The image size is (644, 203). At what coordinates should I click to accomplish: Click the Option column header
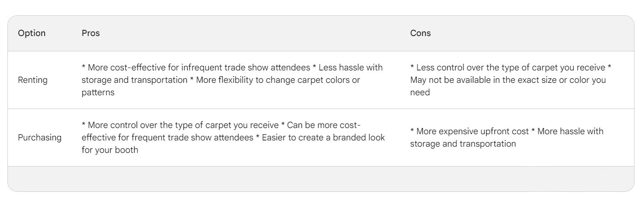tap(32, 33)
